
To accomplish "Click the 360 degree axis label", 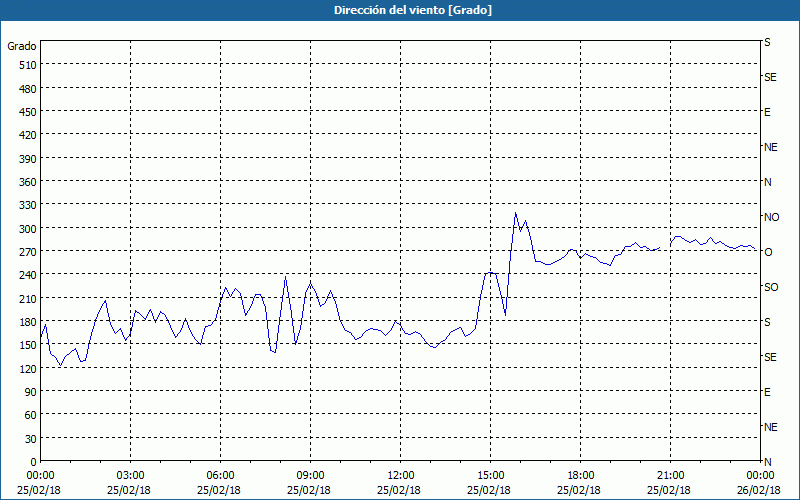I will (x=28, y=182).
